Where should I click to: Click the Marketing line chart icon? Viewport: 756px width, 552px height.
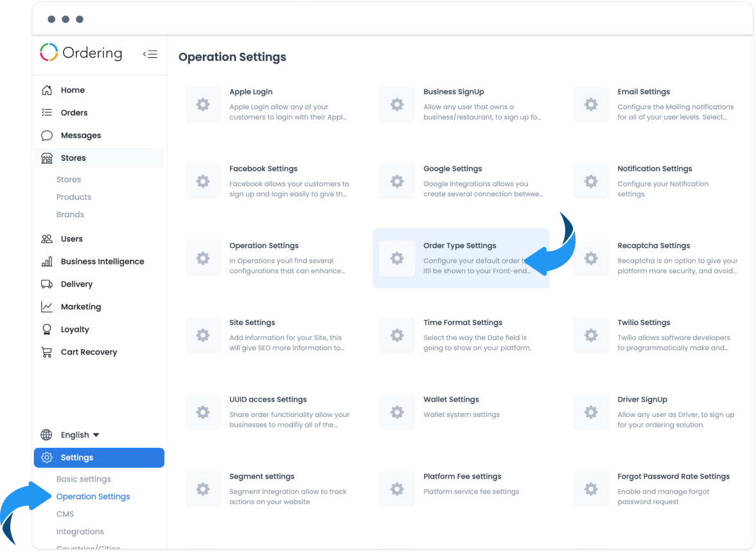coord(47,307)
